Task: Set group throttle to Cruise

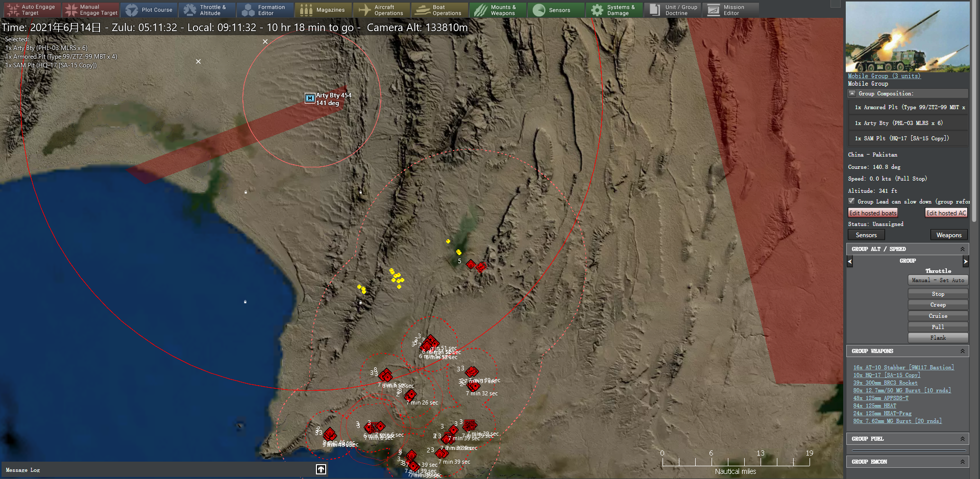Action: 938,316
